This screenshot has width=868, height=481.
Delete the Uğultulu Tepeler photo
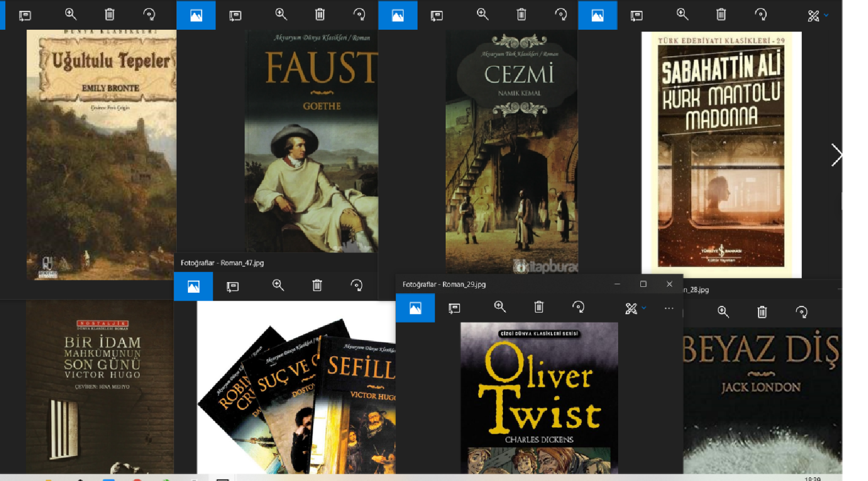[x=110, y=14]
